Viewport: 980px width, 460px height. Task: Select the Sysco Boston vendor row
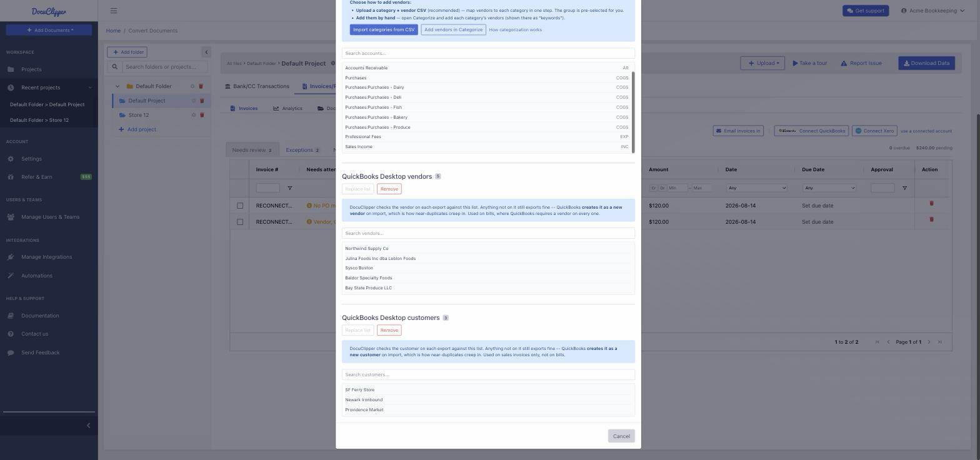(x=488, y=268)
